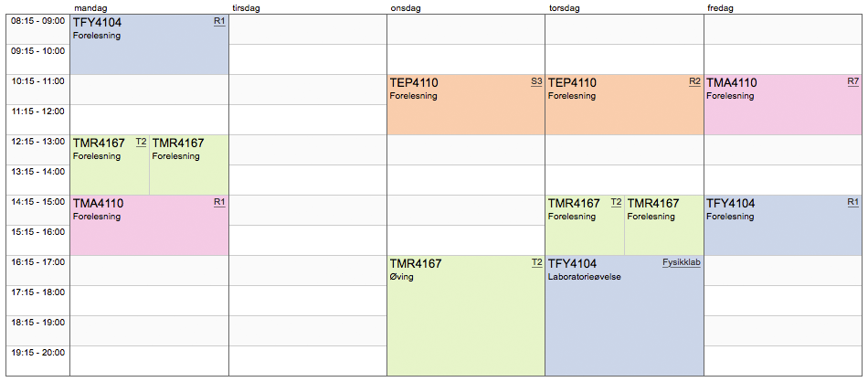Viewport: 868px width, 382px height.
Task: Open the Fysikklab room link
Action: (681, 262)
